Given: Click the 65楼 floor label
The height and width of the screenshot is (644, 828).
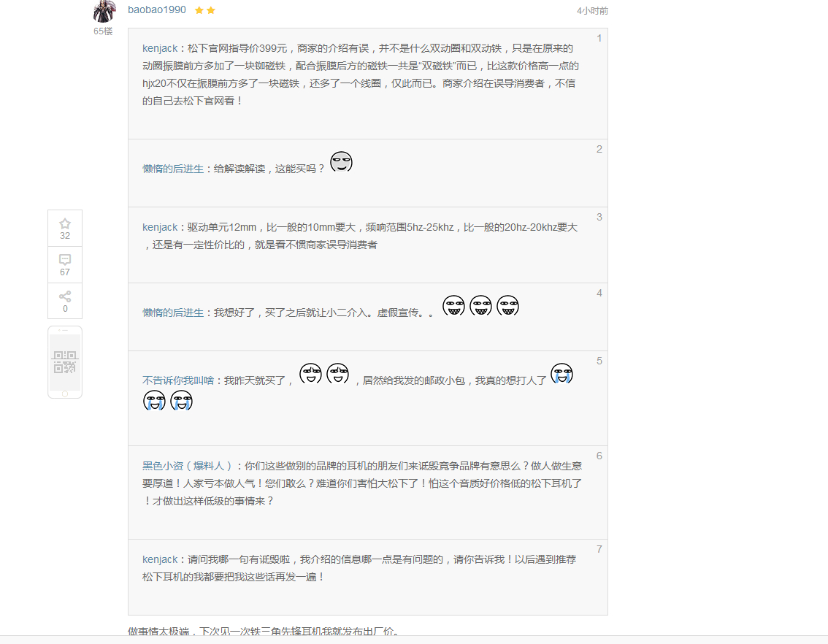Looking at the screenshot, I should [x=103, y=31].
